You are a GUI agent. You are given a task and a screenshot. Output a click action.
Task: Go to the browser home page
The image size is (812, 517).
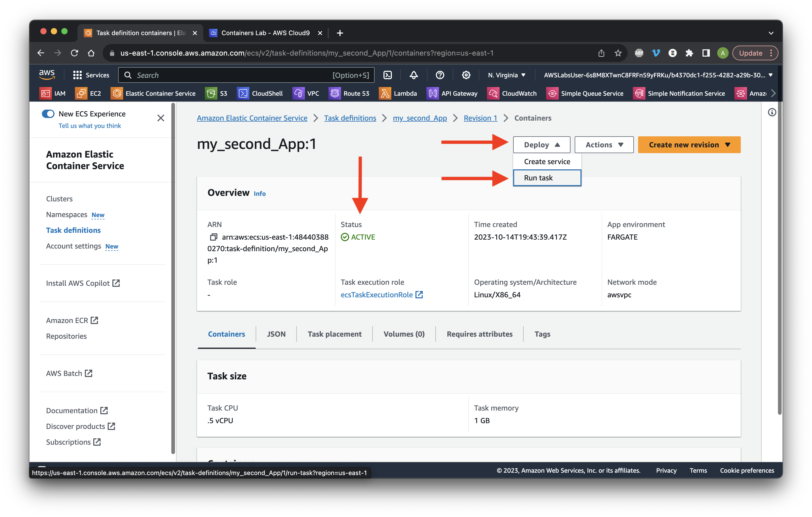[x=91, y=53]
